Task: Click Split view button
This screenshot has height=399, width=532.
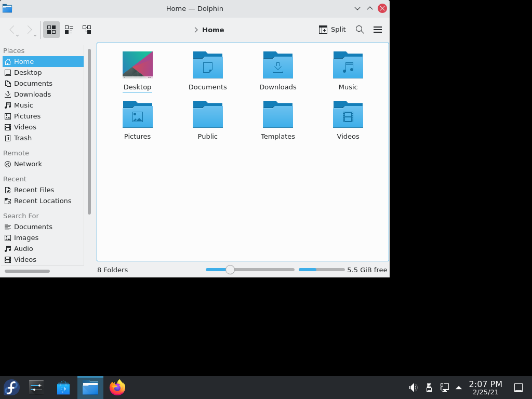Action: click(332, 30)
